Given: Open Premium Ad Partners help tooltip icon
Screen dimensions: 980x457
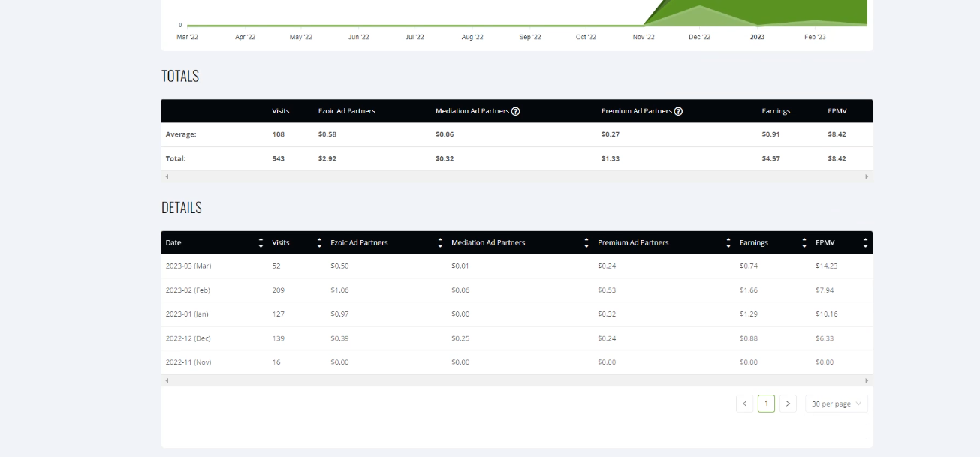Looking at the screenshot, I should pyautogui.click(x=678, y=111).
